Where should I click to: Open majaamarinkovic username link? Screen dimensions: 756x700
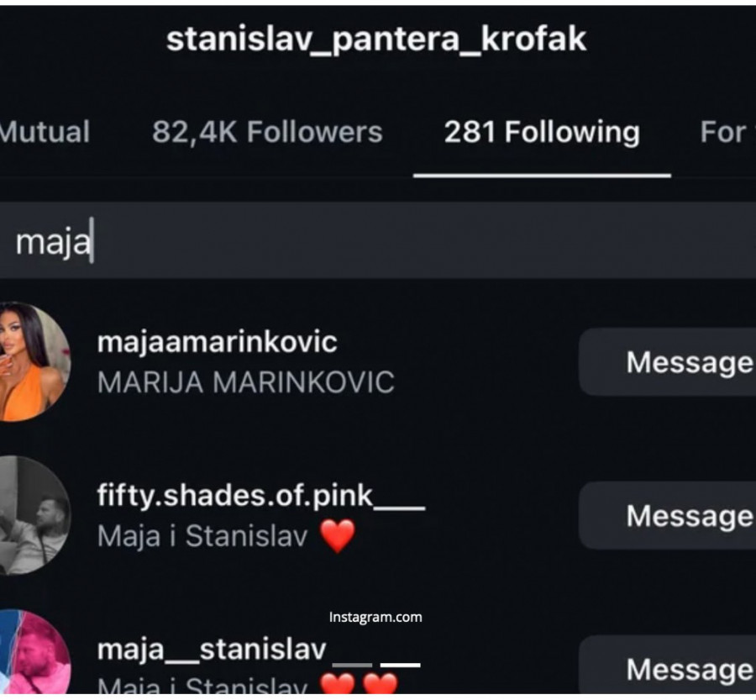(x=217, y=343)
